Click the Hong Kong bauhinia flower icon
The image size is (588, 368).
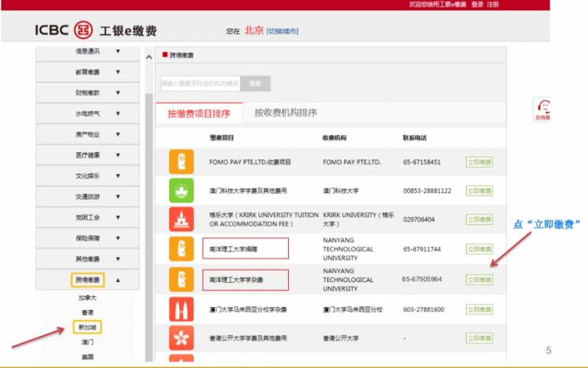coord(182,338)
